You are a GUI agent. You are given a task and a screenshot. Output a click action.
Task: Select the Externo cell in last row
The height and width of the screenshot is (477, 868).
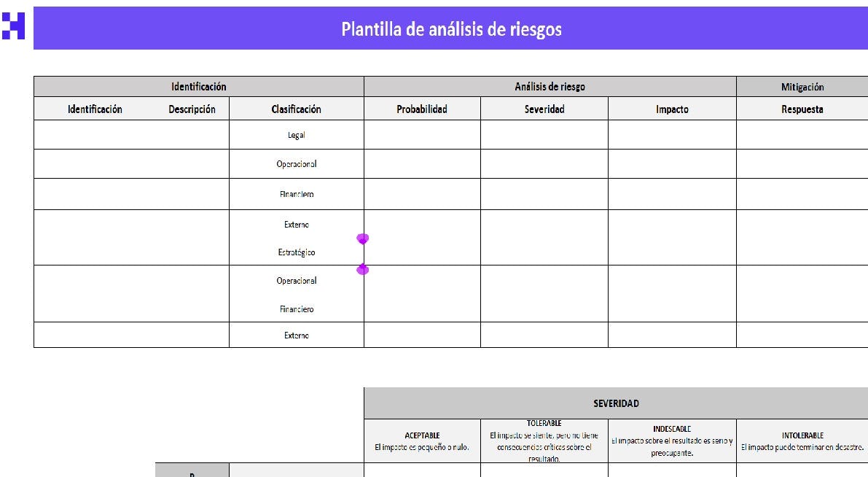295,335
